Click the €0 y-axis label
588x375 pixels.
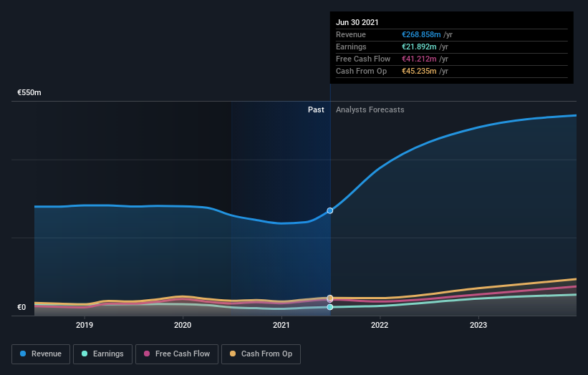(21, 308)
